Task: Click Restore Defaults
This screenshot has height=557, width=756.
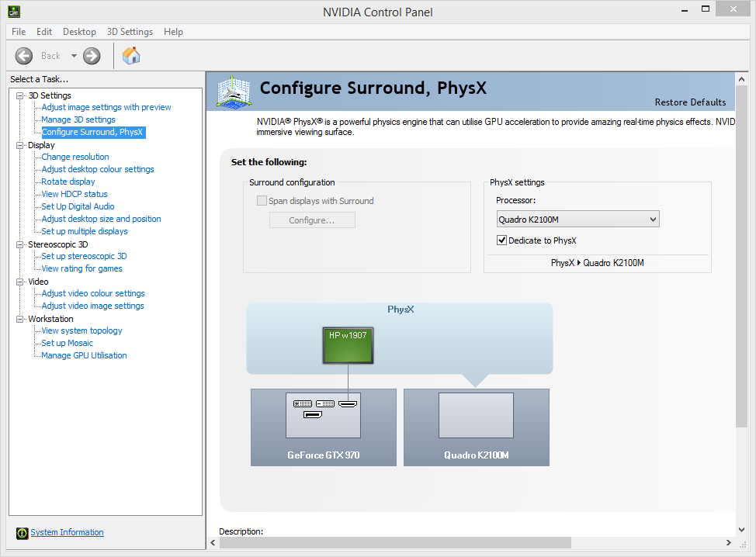Action: 690,102
